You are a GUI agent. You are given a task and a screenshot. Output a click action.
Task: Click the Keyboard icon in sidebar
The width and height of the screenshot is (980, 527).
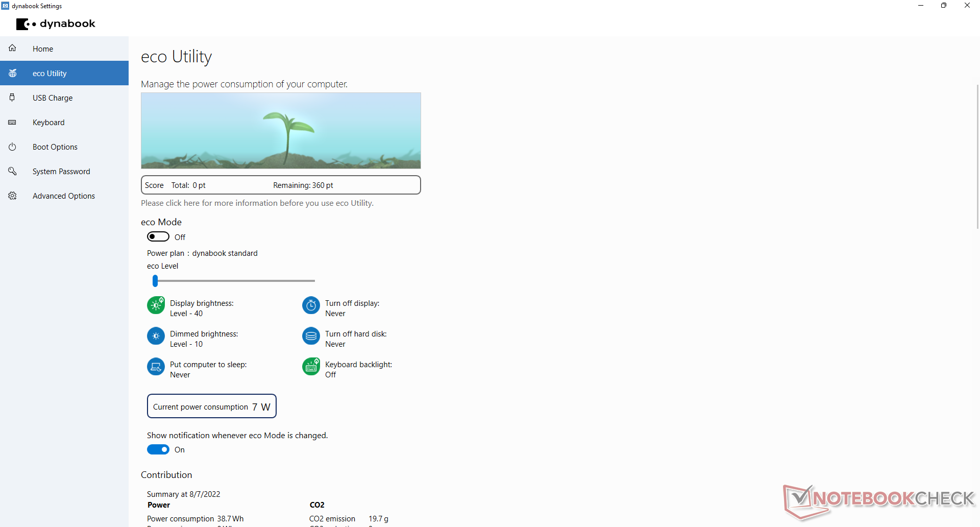tap(12, 122)
